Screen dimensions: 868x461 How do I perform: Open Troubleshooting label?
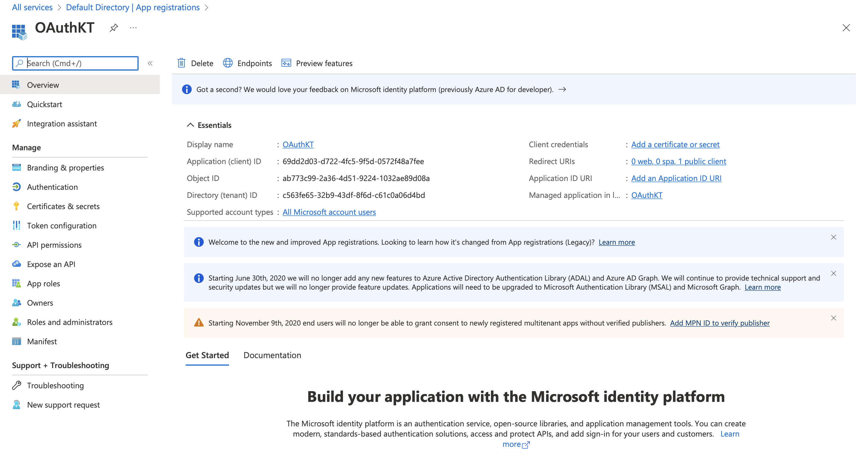point(55,386)
